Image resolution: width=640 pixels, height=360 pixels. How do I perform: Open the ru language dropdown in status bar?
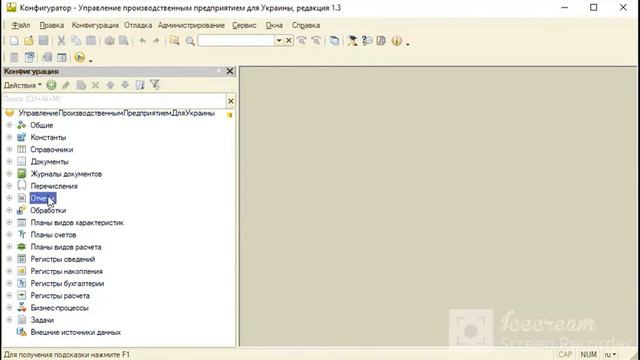(610, 354)
